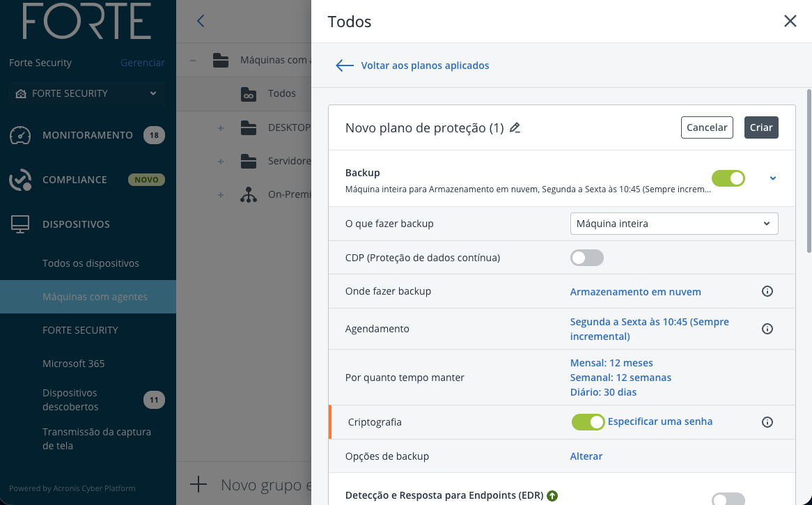Click the info icon in Criptografia row
The height and width of the screenshot is (505, 812).
[767, 422]
